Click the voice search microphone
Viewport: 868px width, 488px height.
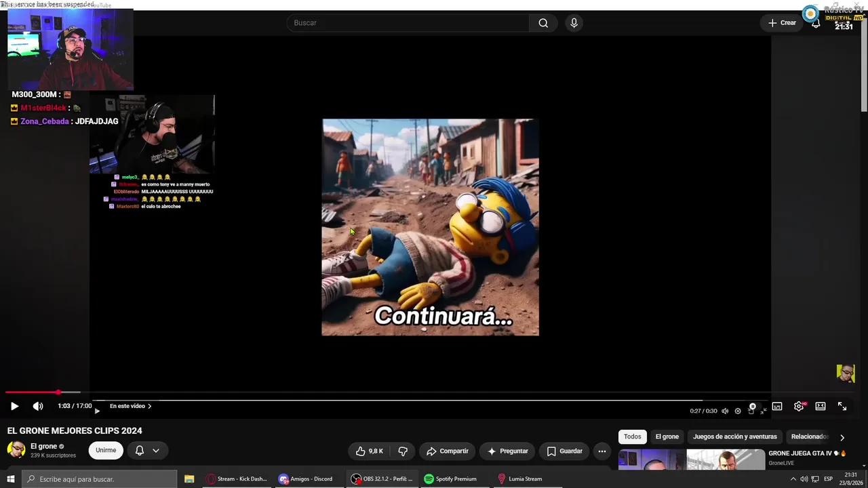pos(574,23)
